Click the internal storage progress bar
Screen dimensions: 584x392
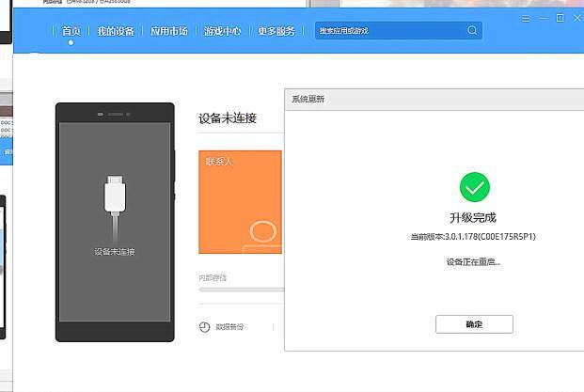coord(242,290)
